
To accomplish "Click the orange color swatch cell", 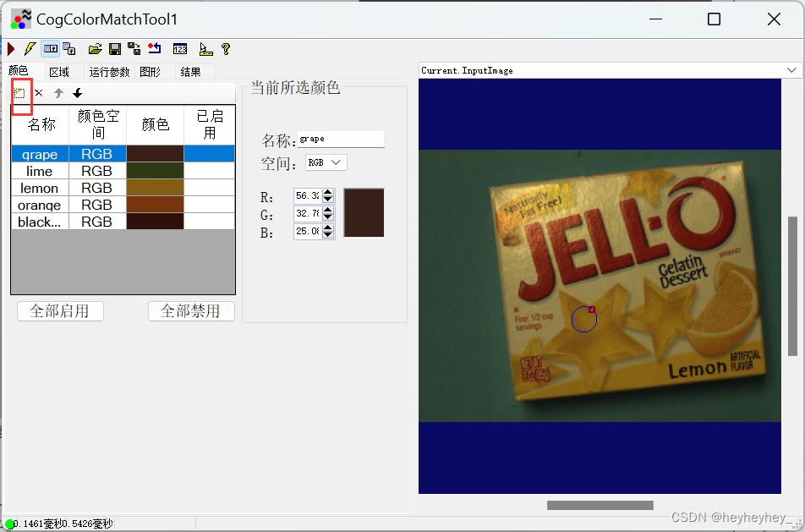I will coord(155,205).
